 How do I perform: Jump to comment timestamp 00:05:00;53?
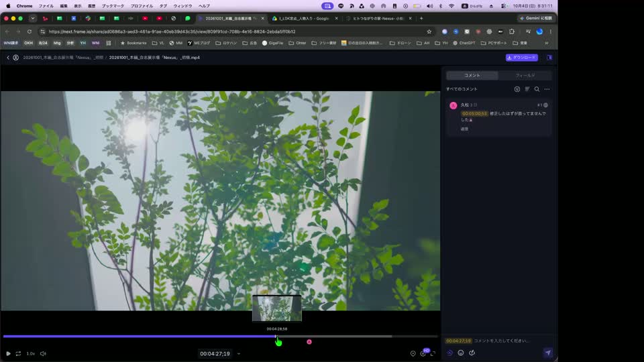474,114
